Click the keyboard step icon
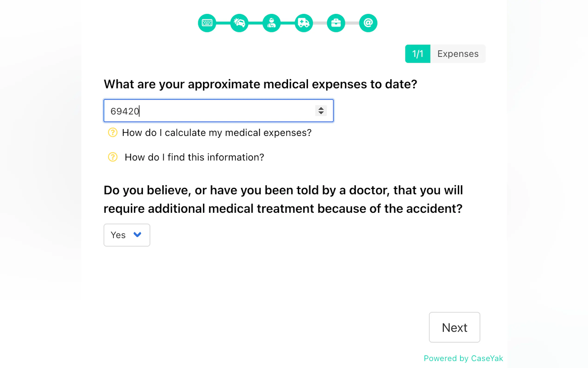 [207, 23]
